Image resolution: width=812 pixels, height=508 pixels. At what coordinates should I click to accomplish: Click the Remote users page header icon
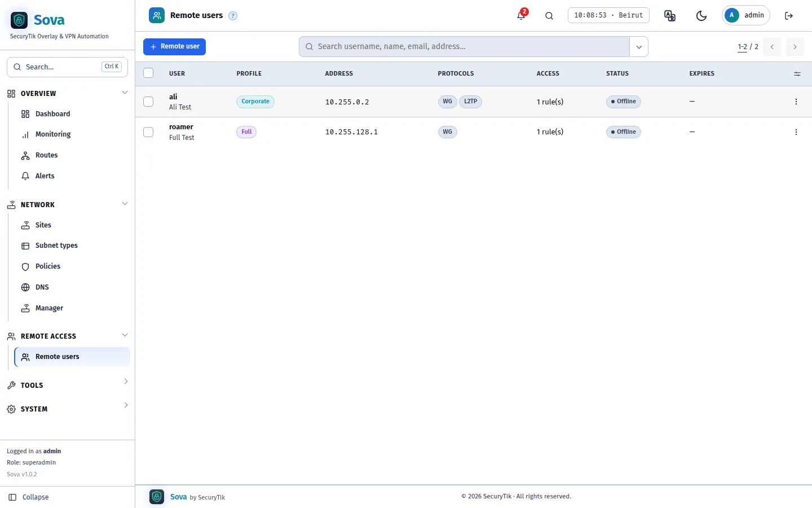(x=157, y=15)
